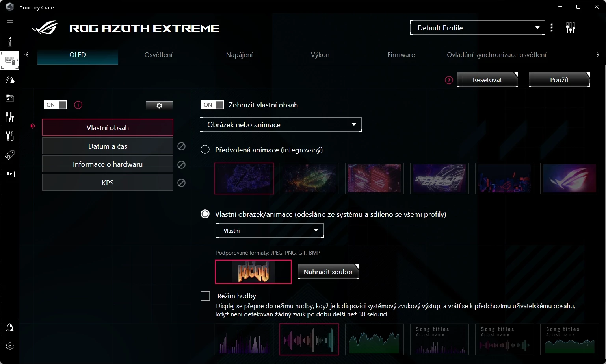Click the Nahradit soubor button
This screenshot has height=364, width=606.
328,272
